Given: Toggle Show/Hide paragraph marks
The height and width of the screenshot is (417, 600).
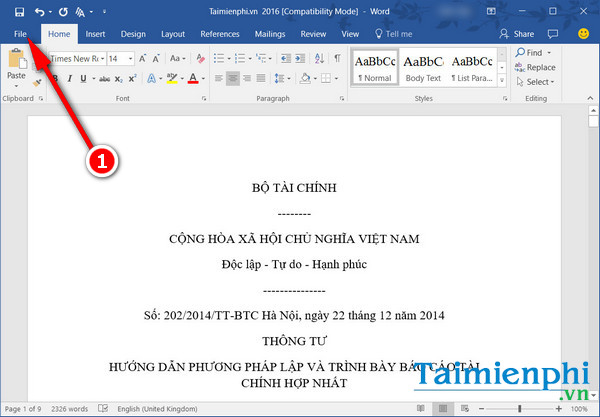Looking at the screenshot, I should 339,59.
